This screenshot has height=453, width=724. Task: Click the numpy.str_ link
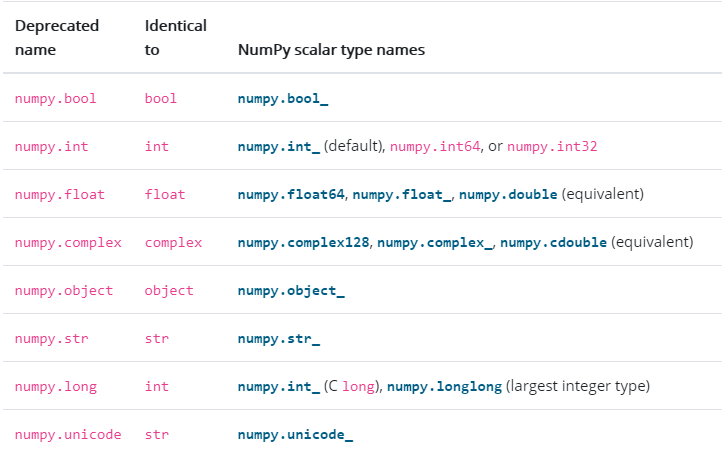[279, 339]
